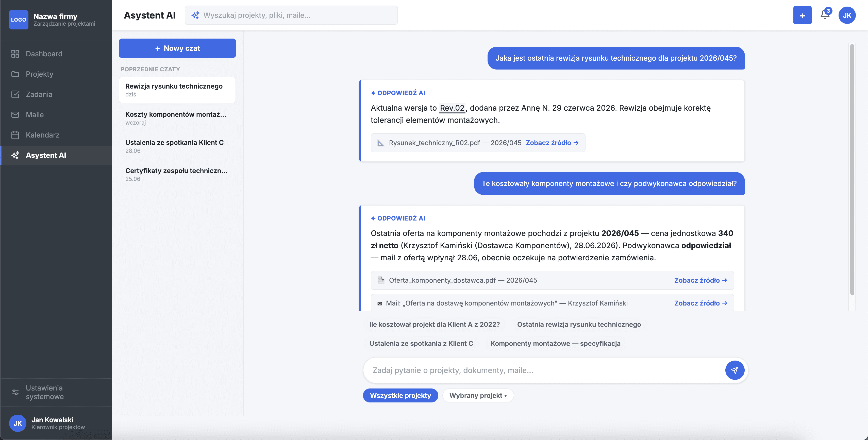Send message with paper plane icon
The height and width of the screenshot is (440, 868).
(x=735, y=370)
